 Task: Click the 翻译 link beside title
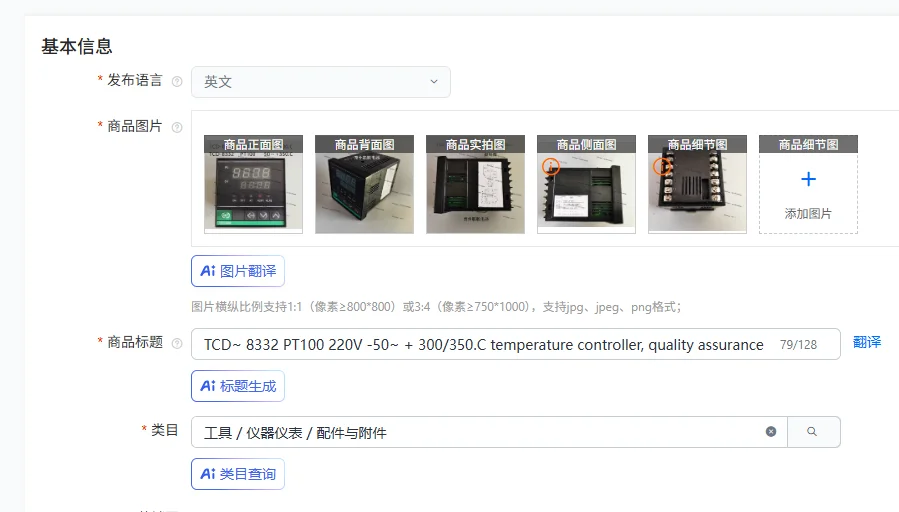coord(867,342)
